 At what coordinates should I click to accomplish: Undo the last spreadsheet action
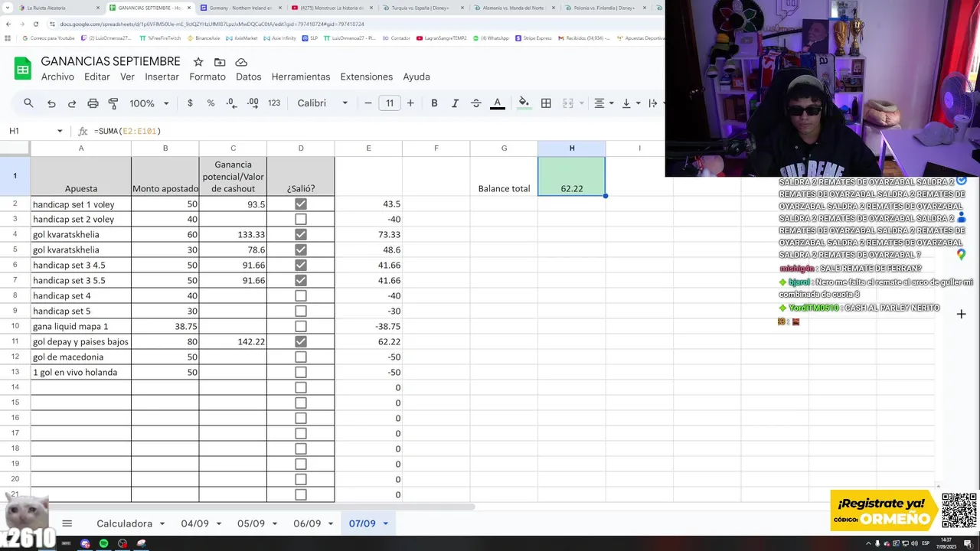(x=51, y=103)
